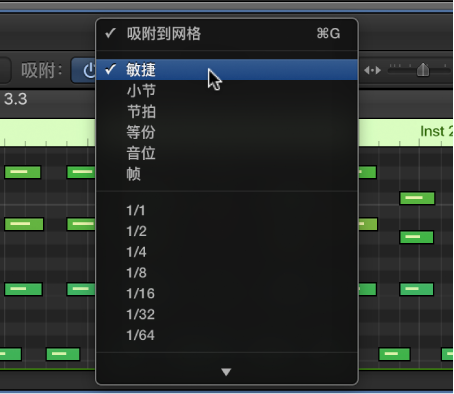Viewport: 454px width, 394px height.
Task: Open the 吸附 snap popup button
Action: click(83, 71)
